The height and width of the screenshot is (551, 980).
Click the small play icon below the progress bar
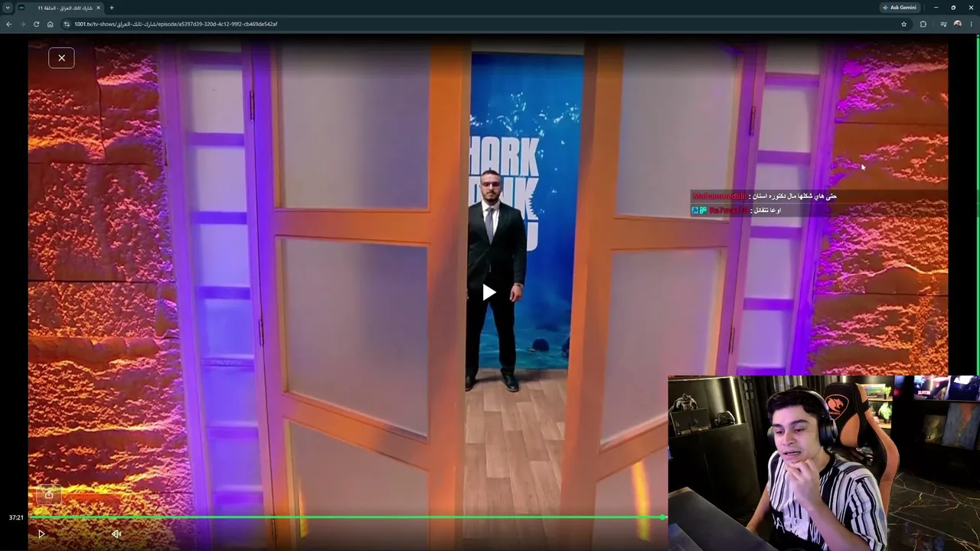point(41,534)
